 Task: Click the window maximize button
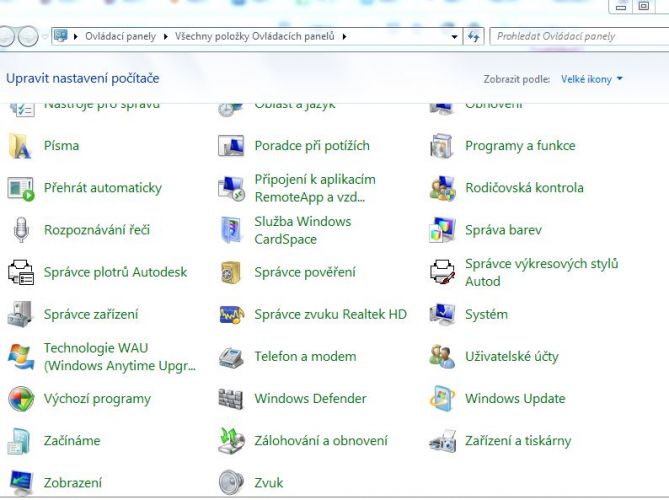tap(643, 6)
